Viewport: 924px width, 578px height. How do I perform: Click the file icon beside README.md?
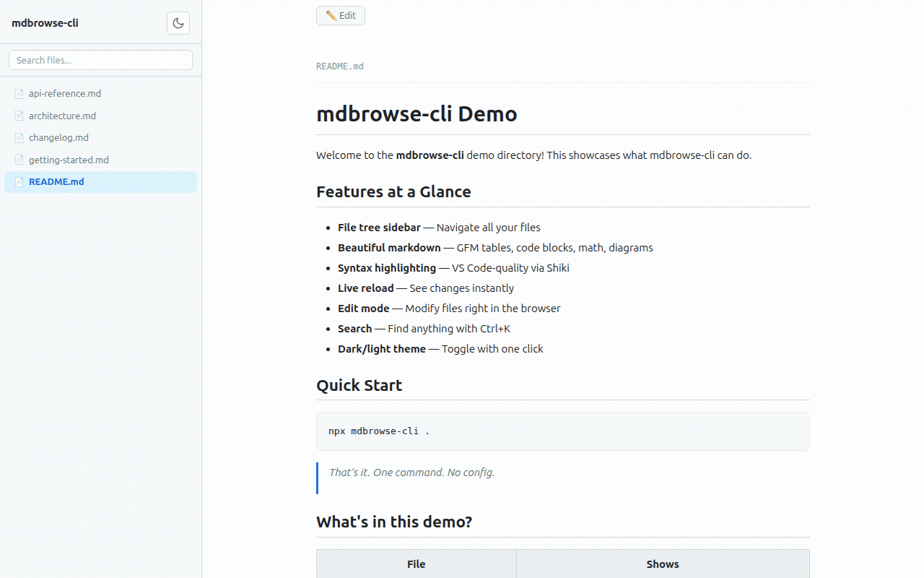pyautogui.click(x=19, y=181)
